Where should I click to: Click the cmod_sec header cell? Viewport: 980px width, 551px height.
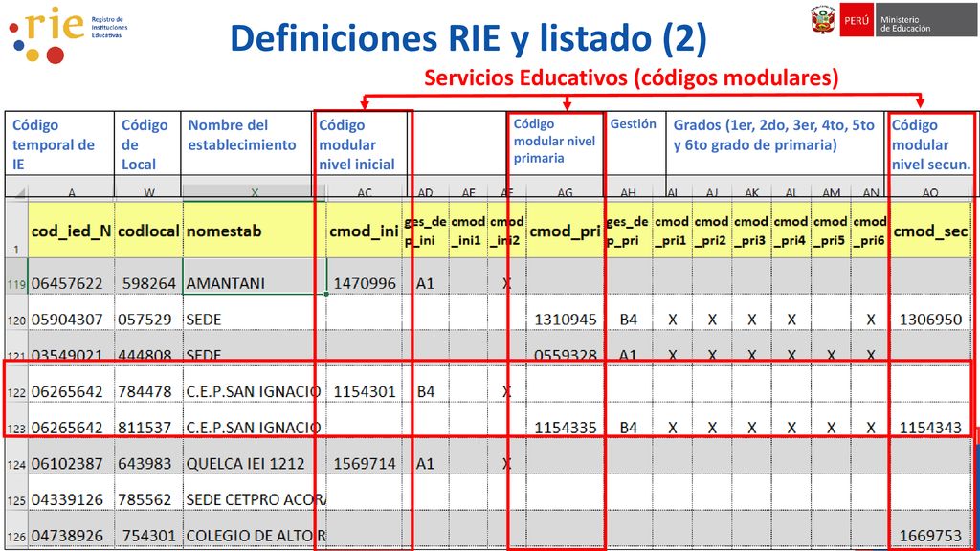point(930,230)
